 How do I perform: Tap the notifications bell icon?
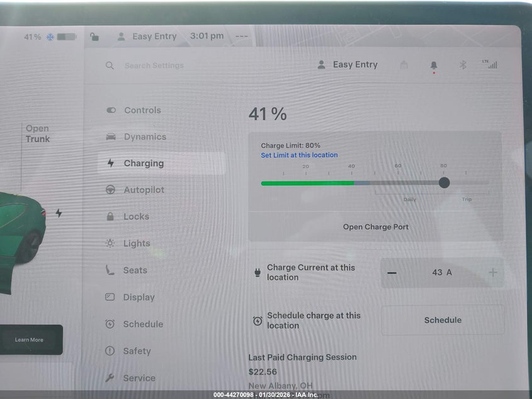[x=434, y=65]
